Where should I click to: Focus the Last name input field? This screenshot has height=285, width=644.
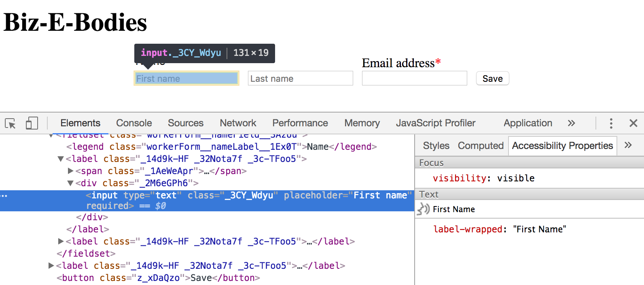point(300,78)
